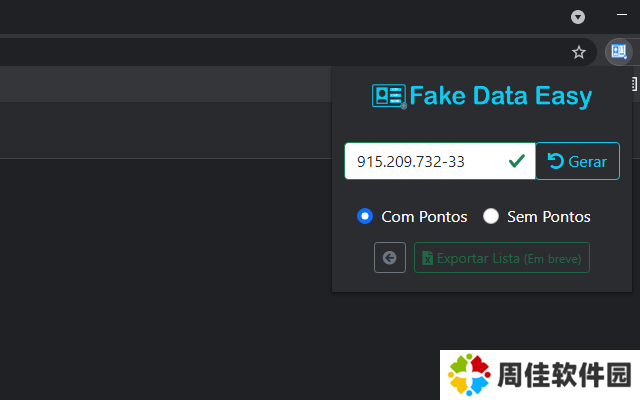The width and height of the screenshot is (640, 400).
Task: Bookmark this page with the star icon
Action: pyautogui.click(x=579, y=52)
